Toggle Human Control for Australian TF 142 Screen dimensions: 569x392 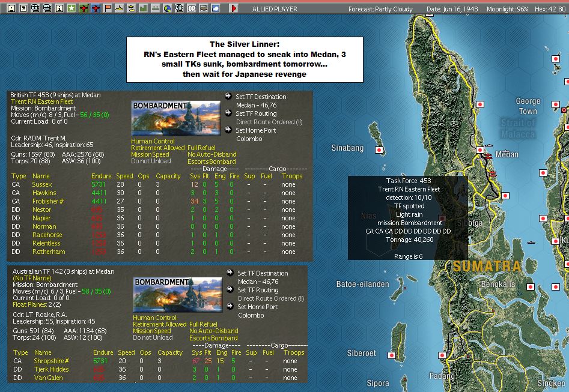tap(154, 318)
